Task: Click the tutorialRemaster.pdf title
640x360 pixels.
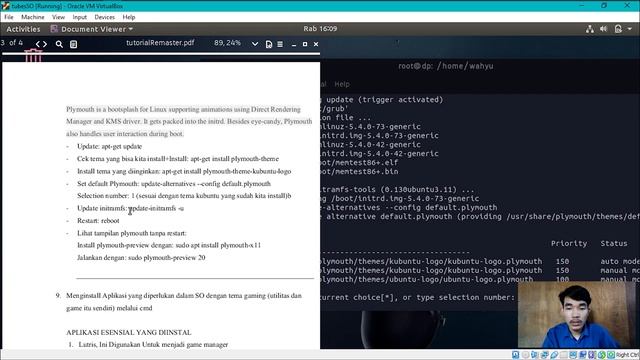Action: tap(160, 43)
